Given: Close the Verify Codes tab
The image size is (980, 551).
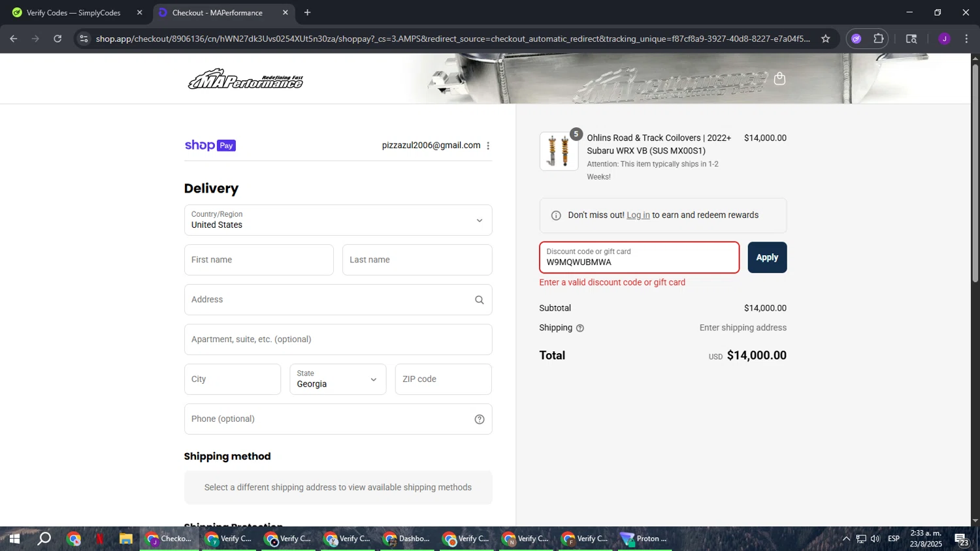Looking at the screenshot, I should click(x=139, y=12).
